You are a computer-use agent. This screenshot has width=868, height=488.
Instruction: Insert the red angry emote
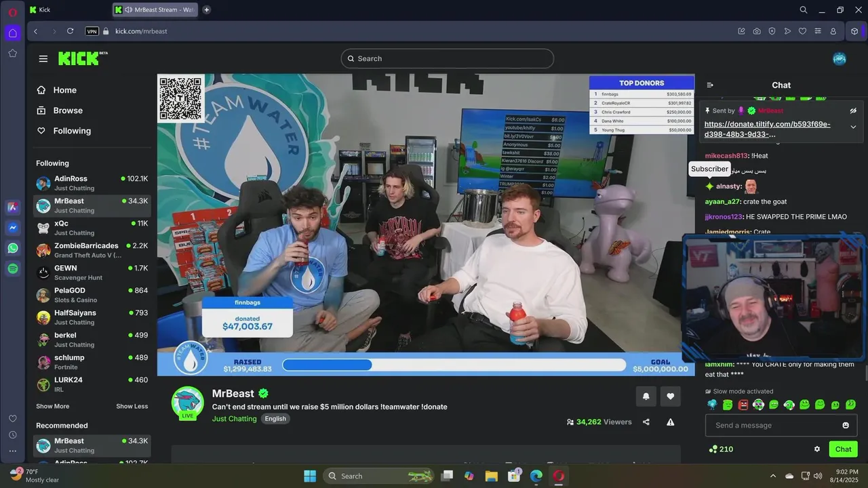pos(743,405)
